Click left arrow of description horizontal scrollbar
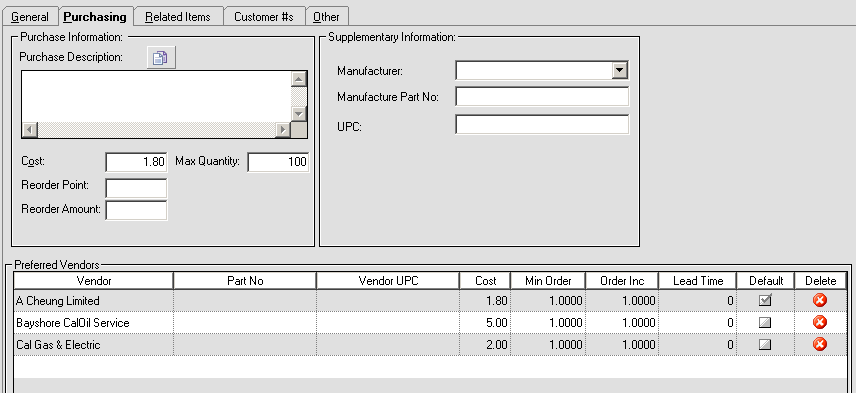 click(29, 130)
